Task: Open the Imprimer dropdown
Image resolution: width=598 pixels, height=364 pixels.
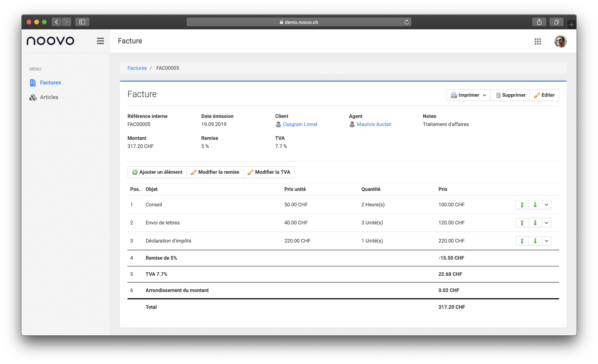Action: (469, 95)
